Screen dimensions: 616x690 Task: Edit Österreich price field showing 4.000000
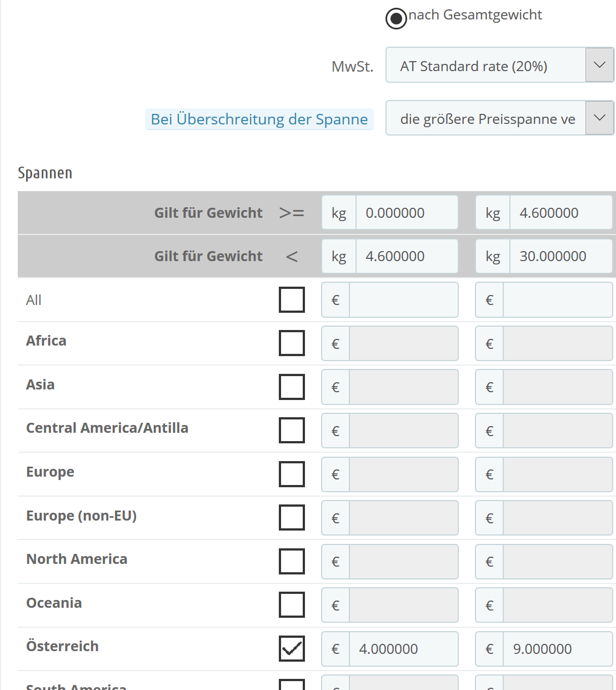click(403, 649)
